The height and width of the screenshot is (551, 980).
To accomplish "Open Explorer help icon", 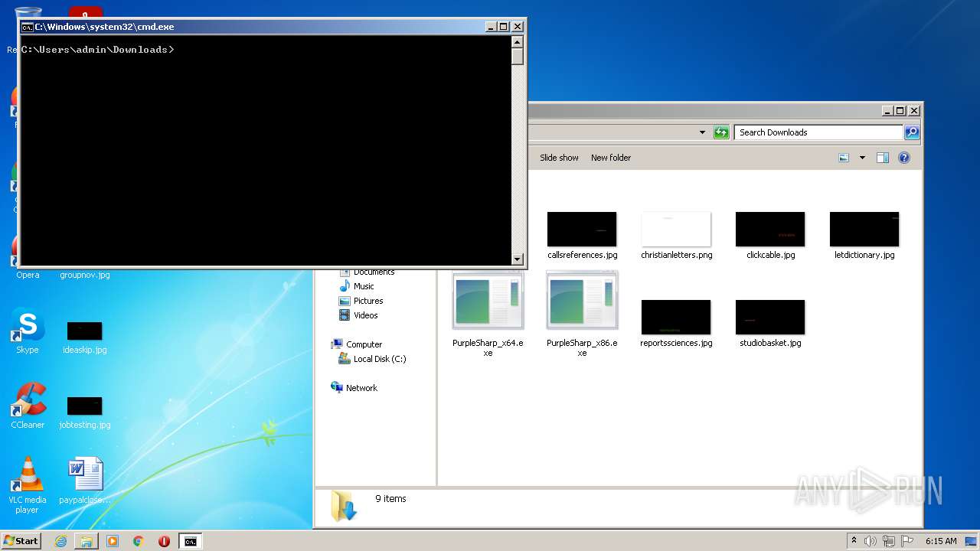I will [904, 158].
